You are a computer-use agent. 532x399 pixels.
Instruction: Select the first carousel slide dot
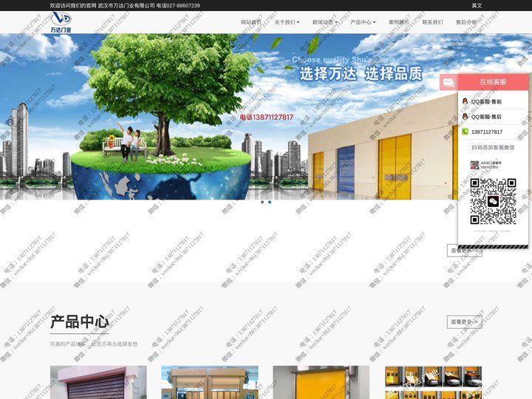[262, 202]
